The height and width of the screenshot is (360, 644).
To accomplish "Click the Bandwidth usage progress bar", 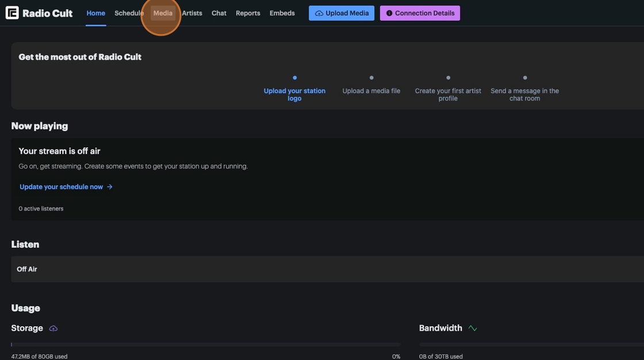I will [x=531, y=344].
